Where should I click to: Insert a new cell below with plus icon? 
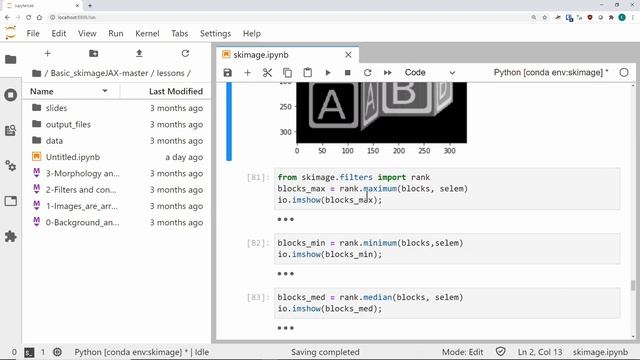[x=247, y=73]
